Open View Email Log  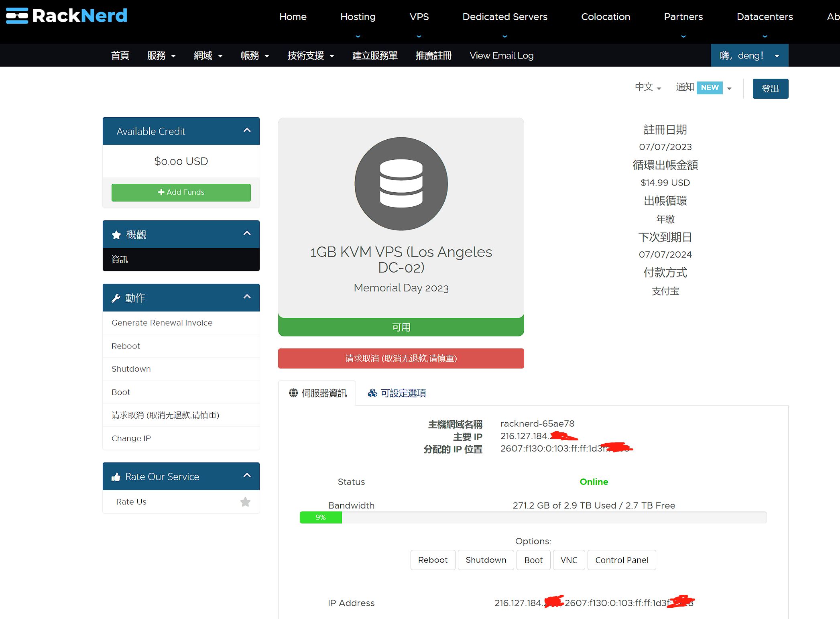coord(501,55)
